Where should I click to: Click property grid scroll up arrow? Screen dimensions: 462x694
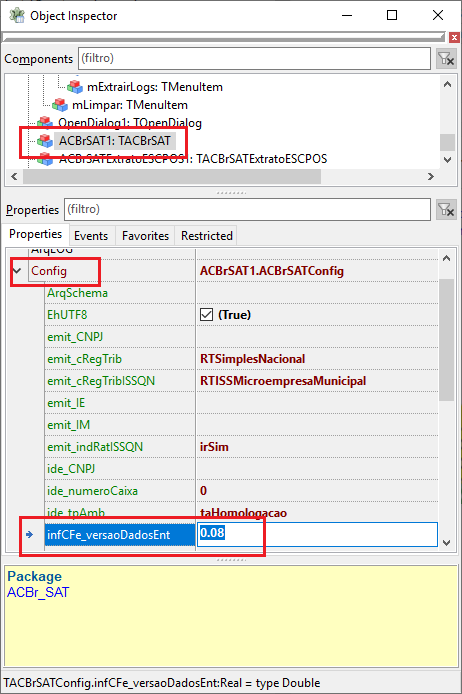coord(447,258)
